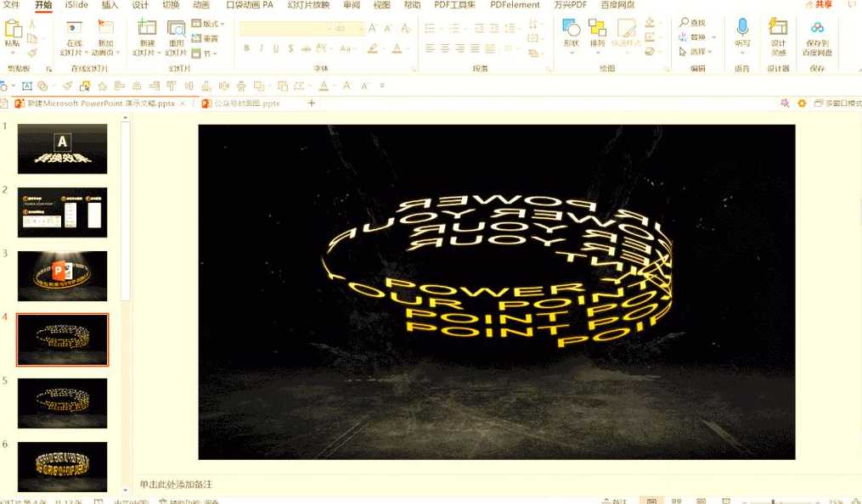This screenshot has height=504, width=862.
Task: Click the Bullets list icon
Action: (x=431, y=27)
